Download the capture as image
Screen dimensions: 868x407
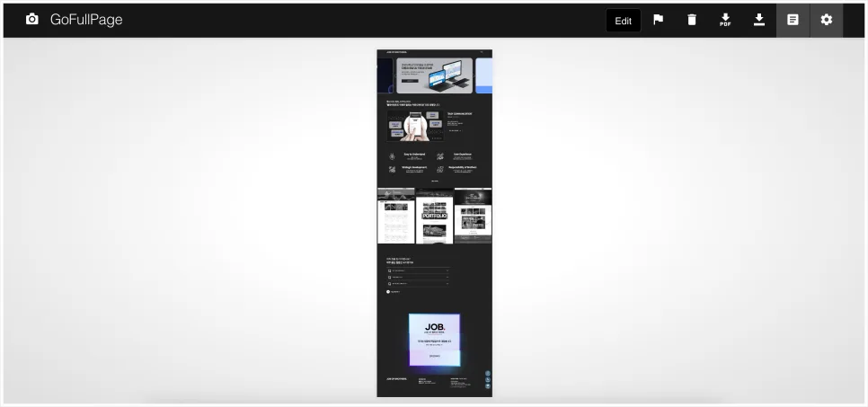(759, 20)
